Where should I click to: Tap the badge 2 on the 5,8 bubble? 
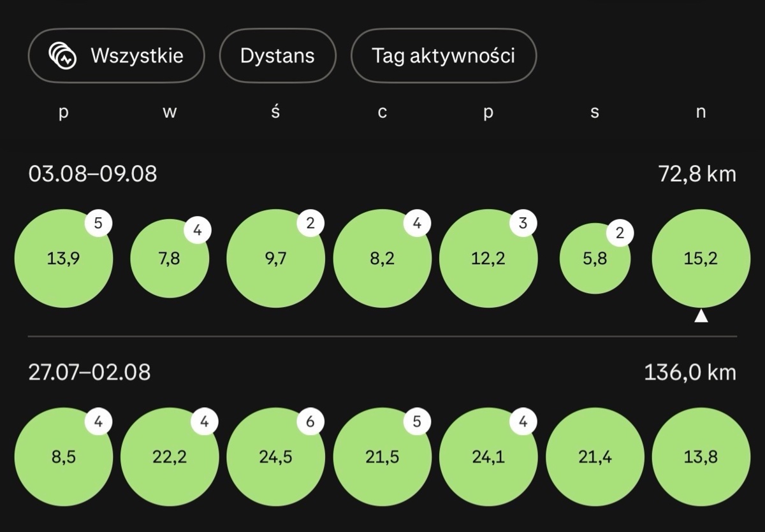coord(620,234)
